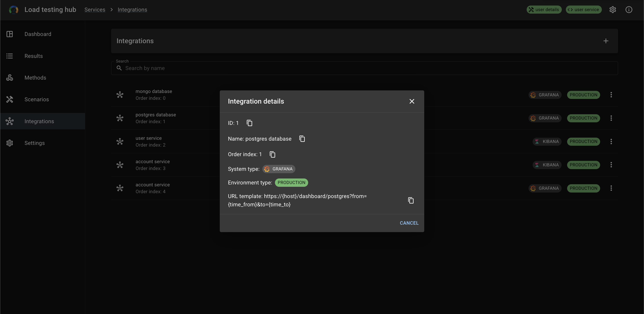Click PRODUCTION chip on user service row

[x=584, y=141]
